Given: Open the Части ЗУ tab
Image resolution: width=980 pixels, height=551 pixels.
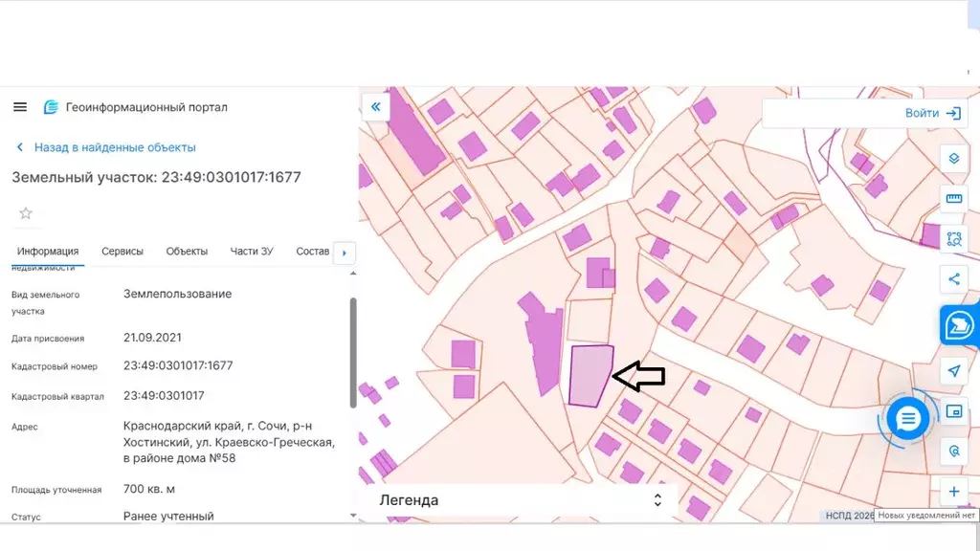Looking at the screenshot, I should (x=252, y=252).
